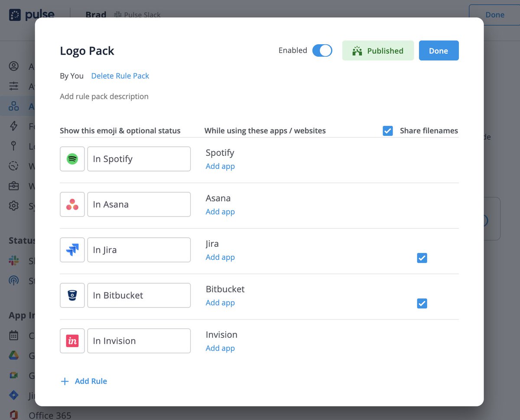
Task: Click Done button in background window header
Action: pyautogui.click(x=494, y=15)
